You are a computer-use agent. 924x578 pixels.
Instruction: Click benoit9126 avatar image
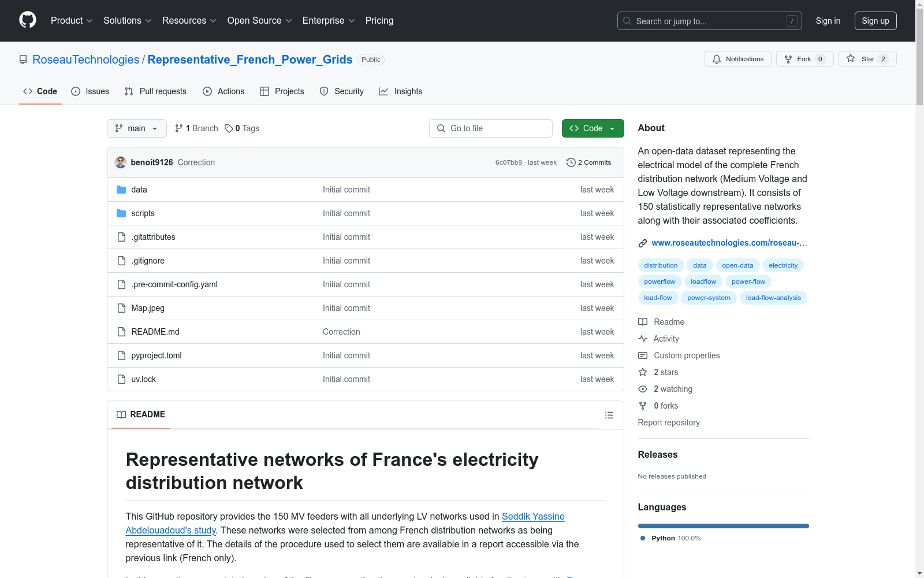point(121,162)
